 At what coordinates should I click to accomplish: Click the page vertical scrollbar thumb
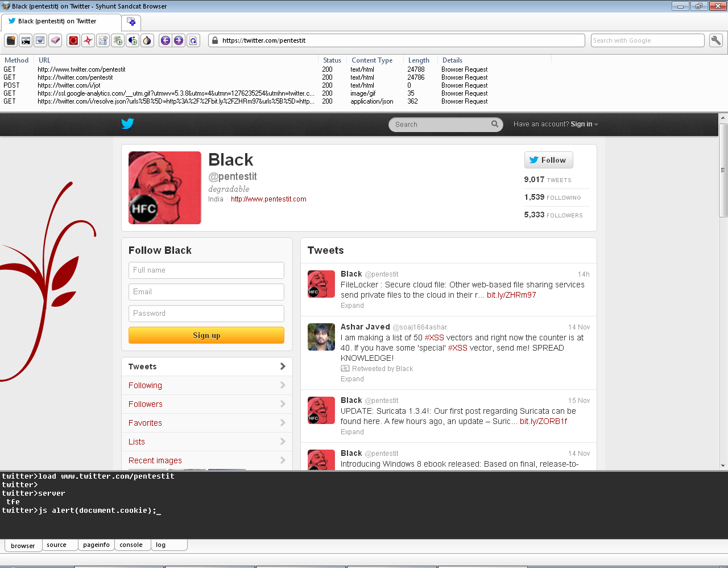point(723,170)
